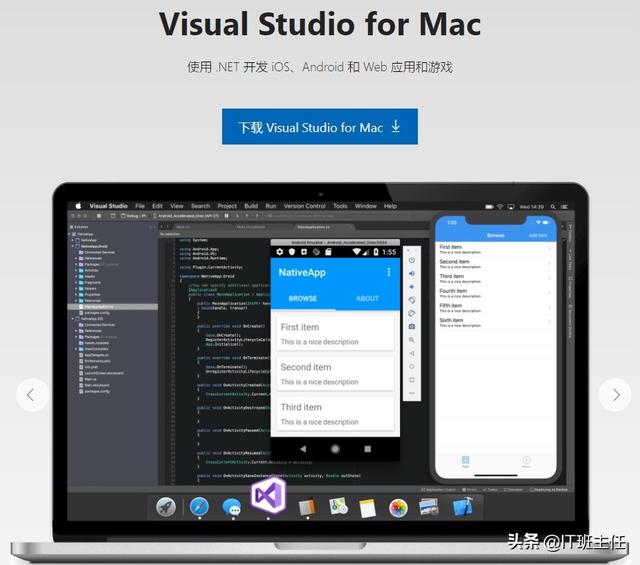Click the AirPlay display icon in menu bar
640x565 pixels.
[x=511, y=207]
